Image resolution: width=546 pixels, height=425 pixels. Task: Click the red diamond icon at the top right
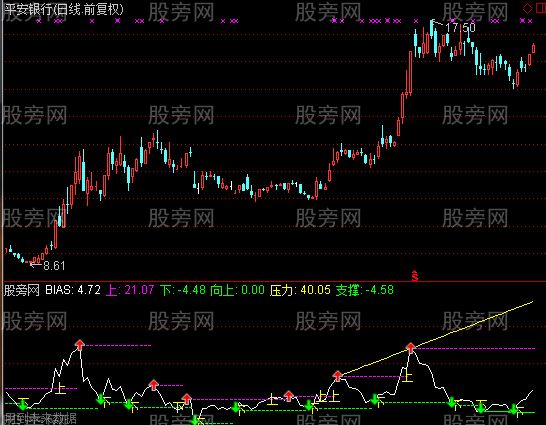coord(527,8)
